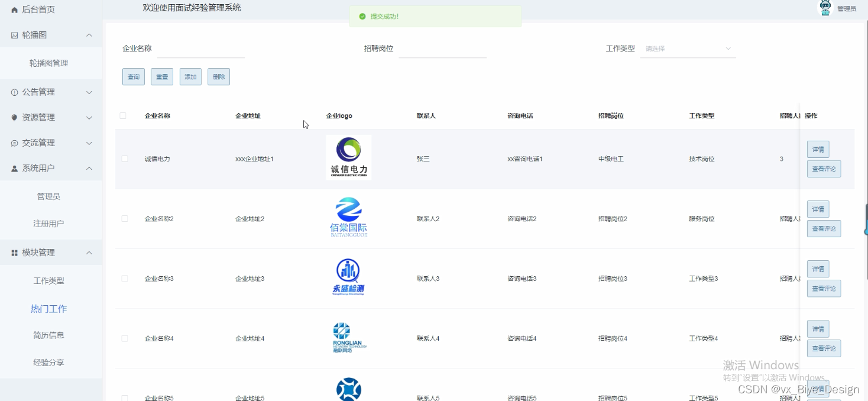The width and height of the screenshot is (868, 401).
Task: Check the row checkbox for 企业名称5
Action: coord(124,398)
